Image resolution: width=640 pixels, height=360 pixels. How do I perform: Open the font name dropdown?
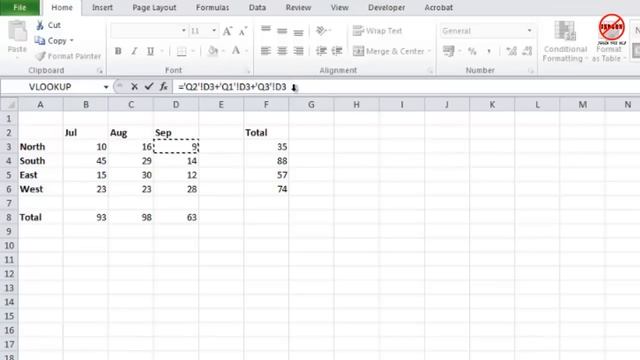pyautogui.click(x=183, y=31)
